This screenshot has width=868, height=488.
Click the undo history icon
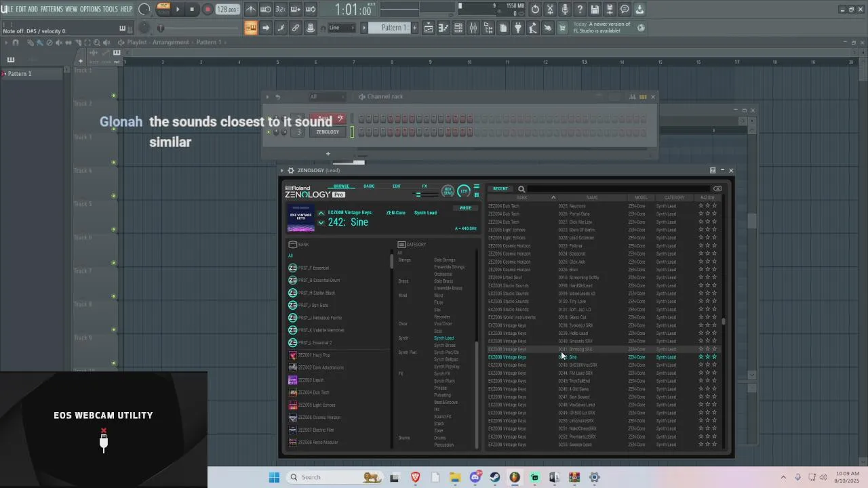tap(535, 9)
